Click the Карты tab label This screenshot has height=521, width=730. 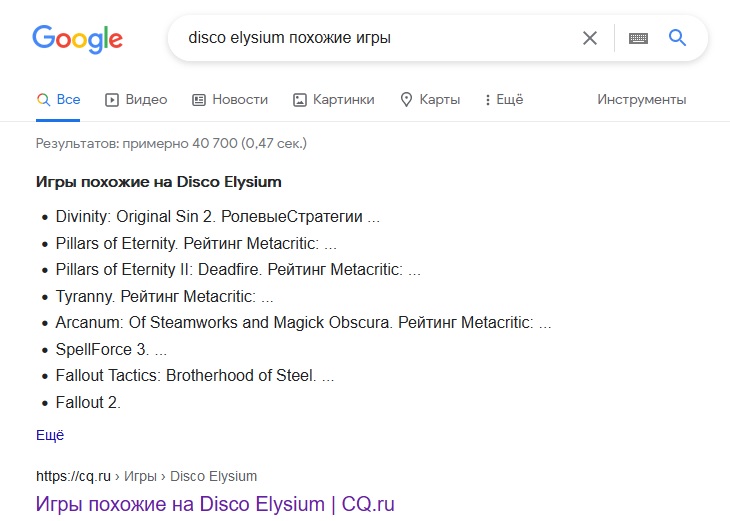439,99
